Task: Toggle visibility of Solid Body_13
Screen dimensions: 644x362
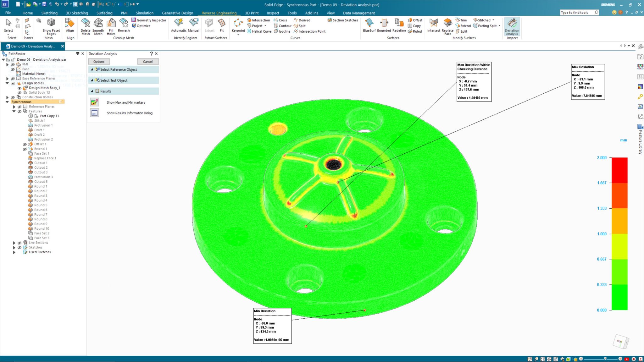Action: [19, 93]
